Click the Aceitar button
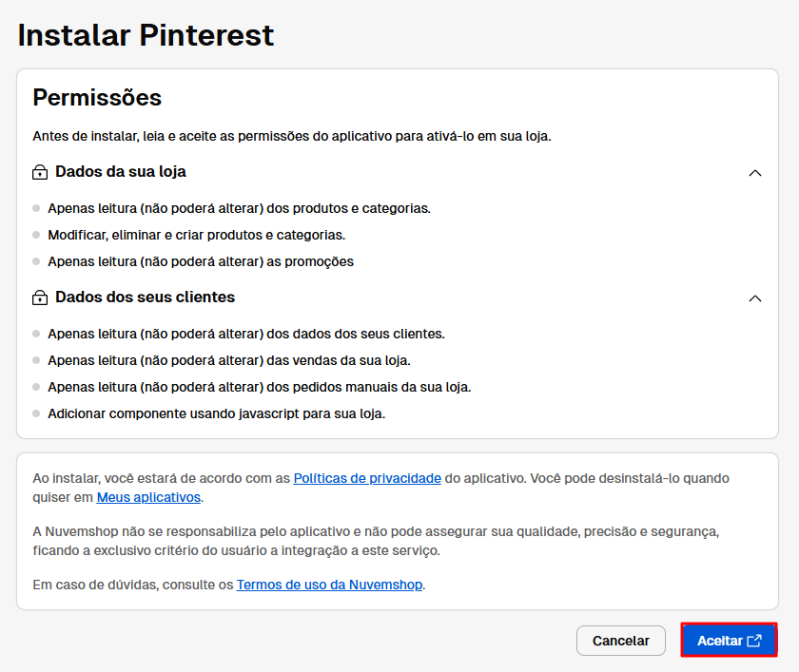The height and width of the screenshot is (672, 799). point(729,640)
